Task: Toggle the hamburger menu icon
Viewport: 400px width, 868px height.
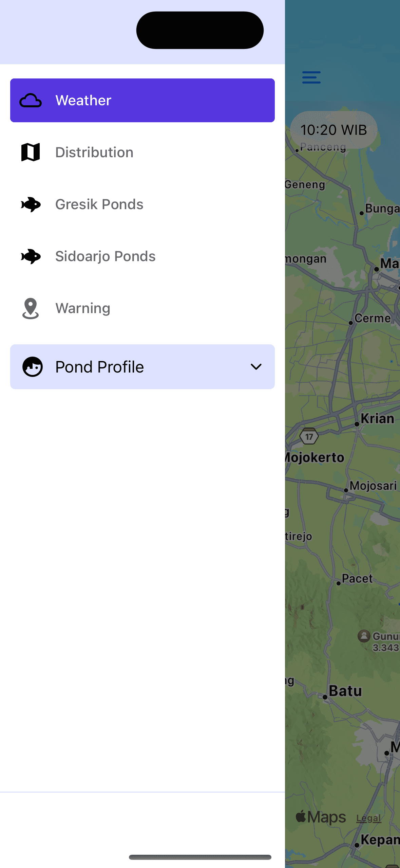Action: point(311,77)
